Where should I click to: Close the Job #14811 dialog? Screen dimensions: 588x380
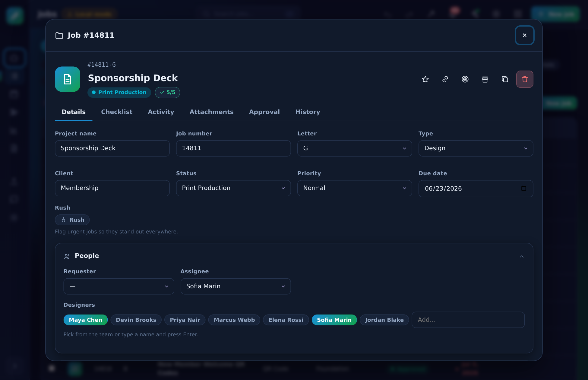click(x=525, y=35)
